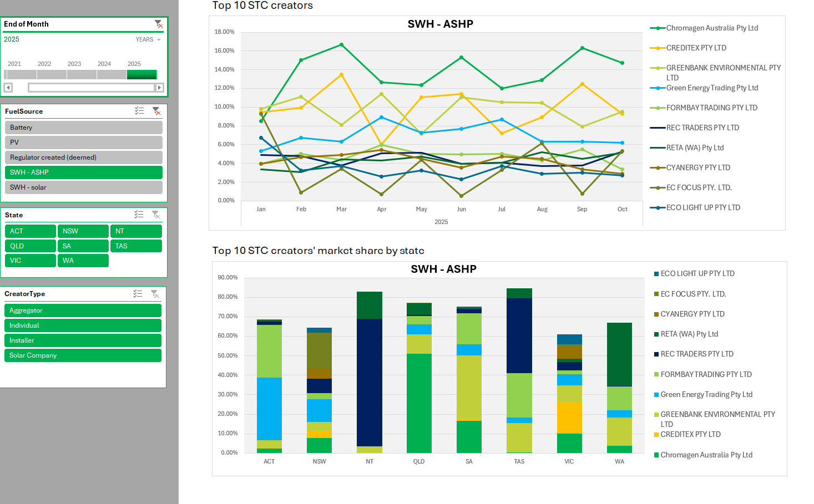Click the NT stacked bar in market share chart
The width and height of the screenshot is (814, 504).
(370, 372)
